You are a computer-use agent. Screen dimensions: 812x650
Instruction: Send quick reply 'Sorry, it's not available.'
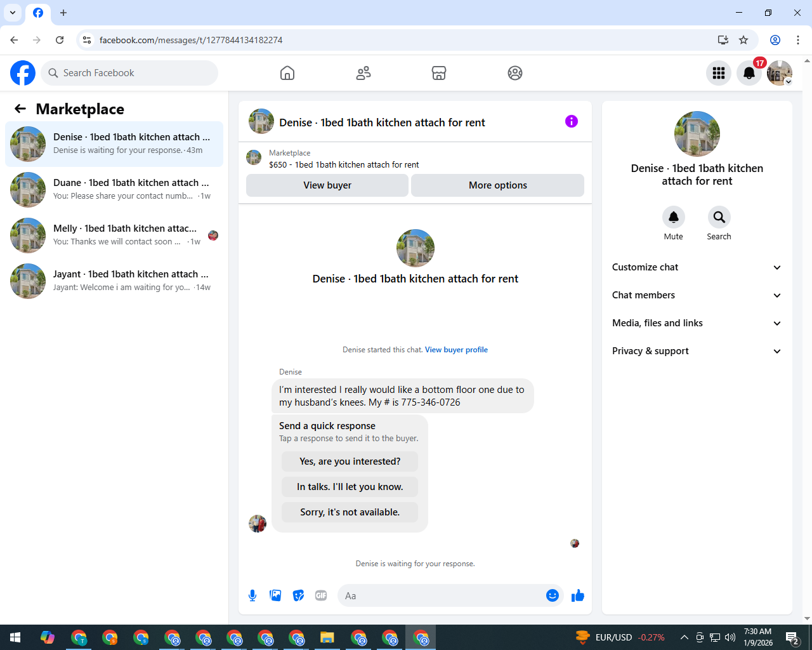point(350,512)
